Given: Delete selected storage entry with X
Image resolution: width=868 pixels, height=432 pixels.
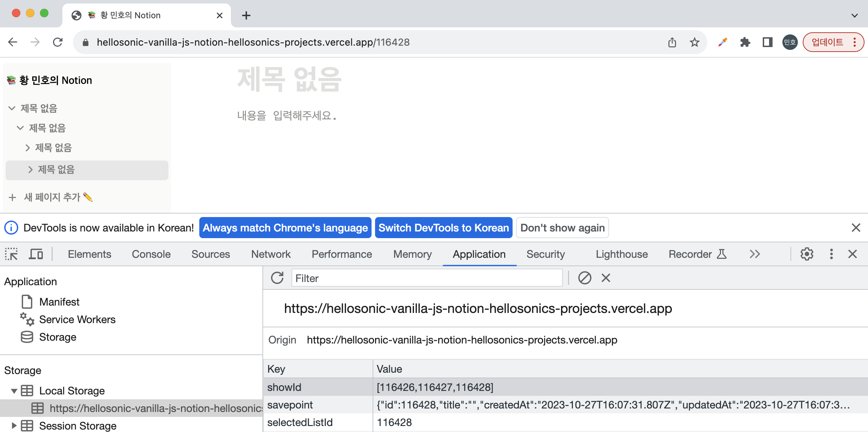Looking at the screenshot, I should [606, 278].
